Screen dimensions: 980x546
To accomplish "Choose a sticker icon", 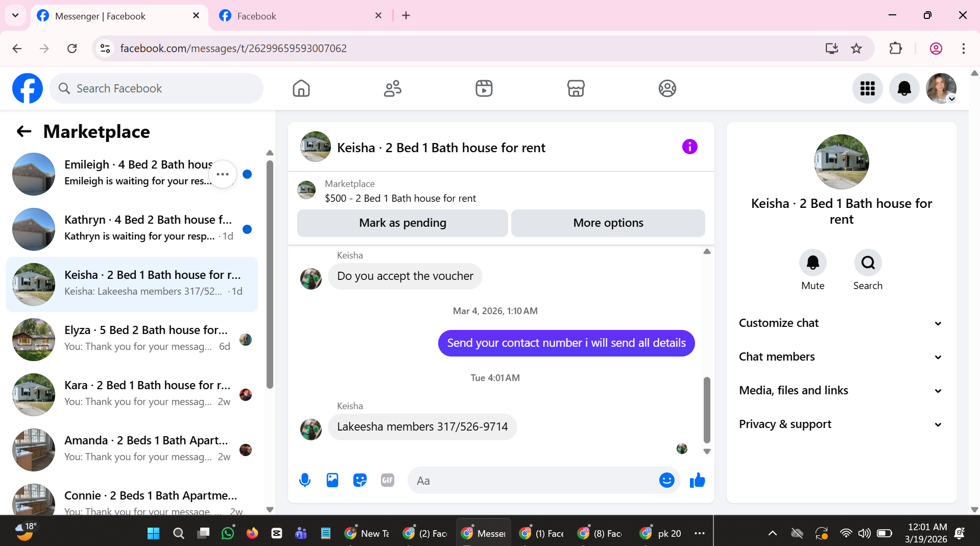I will click(360, 480).
